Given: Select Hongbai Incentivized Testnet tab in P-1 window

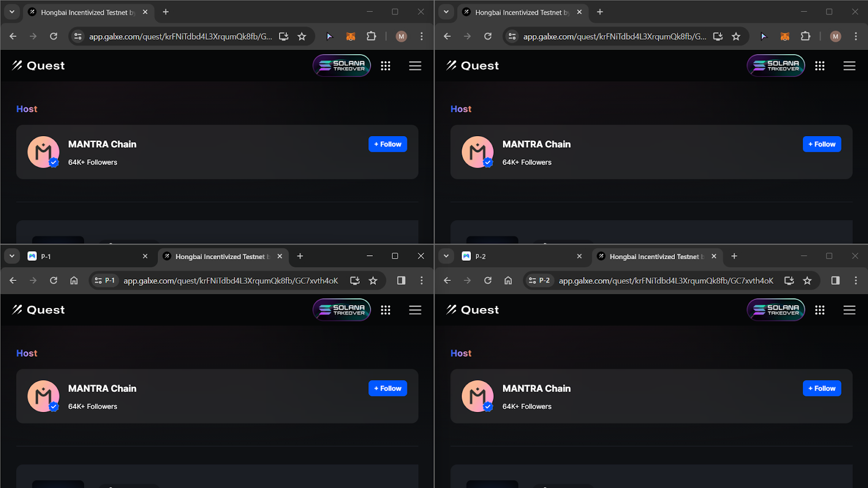Looking at the screenshot, I should pyautogui.click(x=222, y=256).
